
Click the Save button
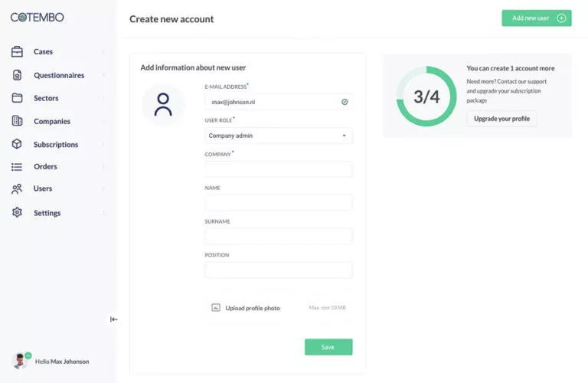[328, 347]
